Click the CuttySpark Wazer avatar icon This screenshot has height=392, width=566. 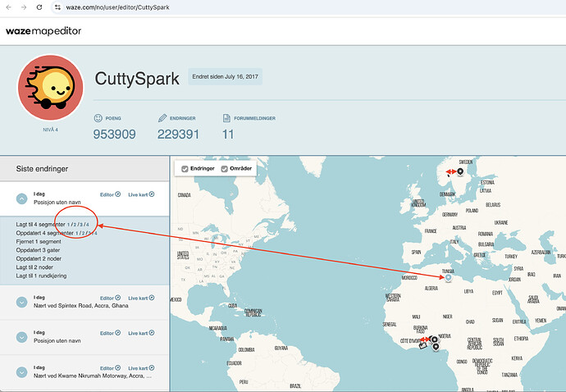coord(51,89)
